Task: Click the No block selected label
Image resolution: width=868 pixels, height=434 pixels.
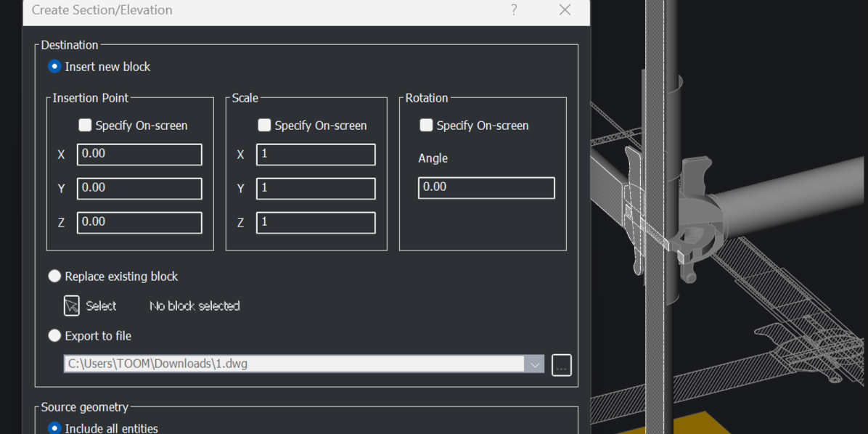Action: [x=194, y=306]
